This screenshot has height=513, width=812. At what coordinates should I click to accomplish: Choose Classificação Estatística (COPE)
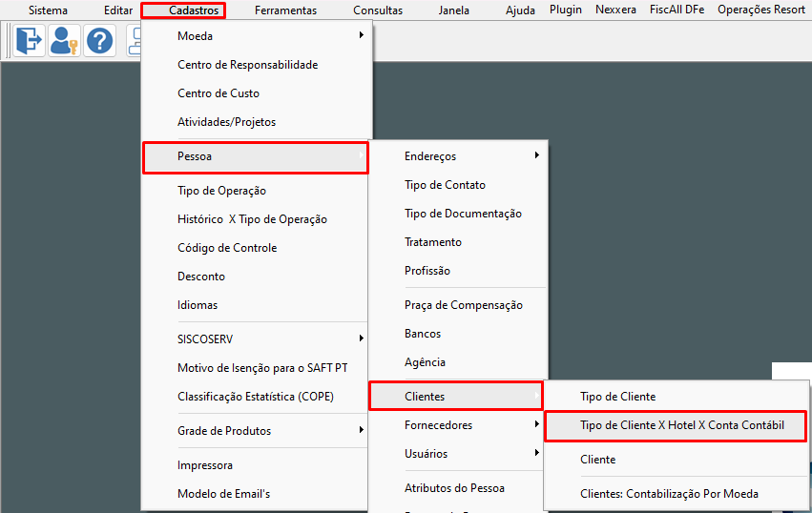(x=257, y=397)
